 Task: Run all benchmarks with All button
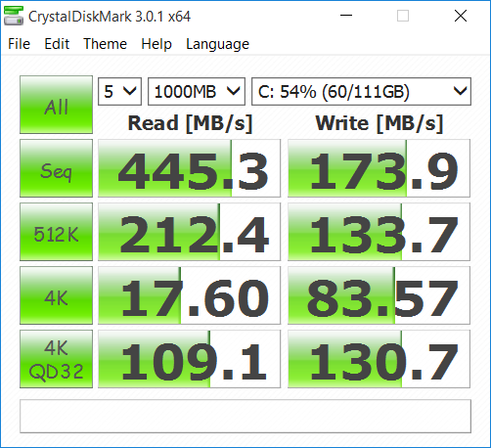(56, 105)
